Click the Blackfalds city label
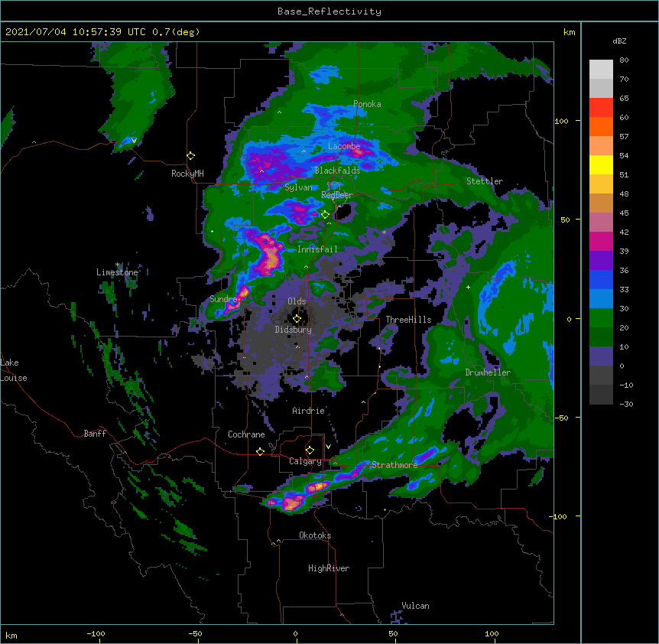The image size is (659, 644). click(337, 171)
